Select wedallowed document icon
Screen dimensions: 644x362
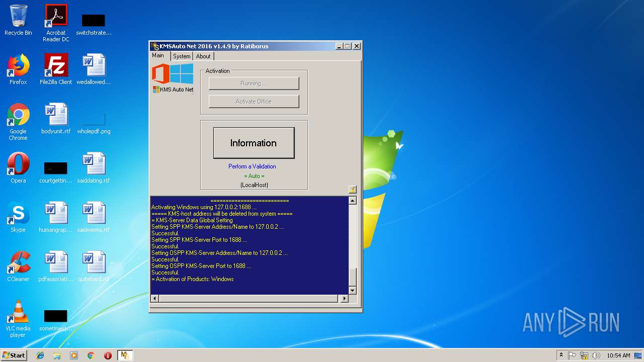click(x=94, y=69)
